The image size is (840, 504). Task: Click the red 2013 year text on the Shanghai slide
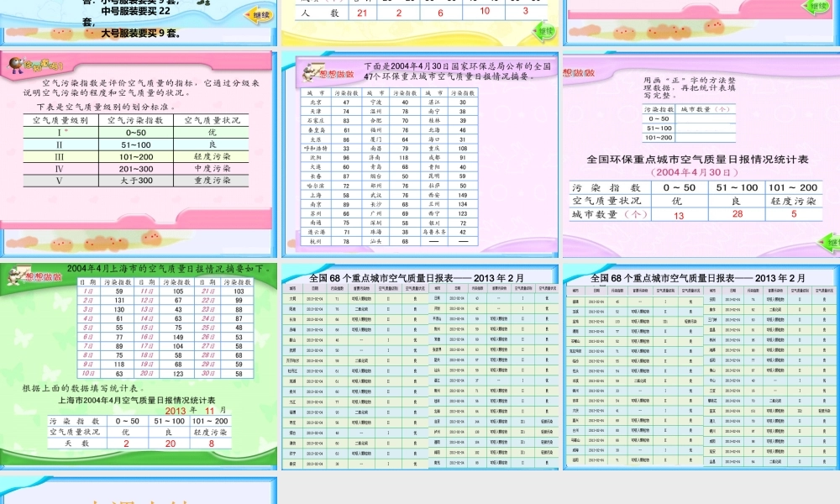(176, 411)
